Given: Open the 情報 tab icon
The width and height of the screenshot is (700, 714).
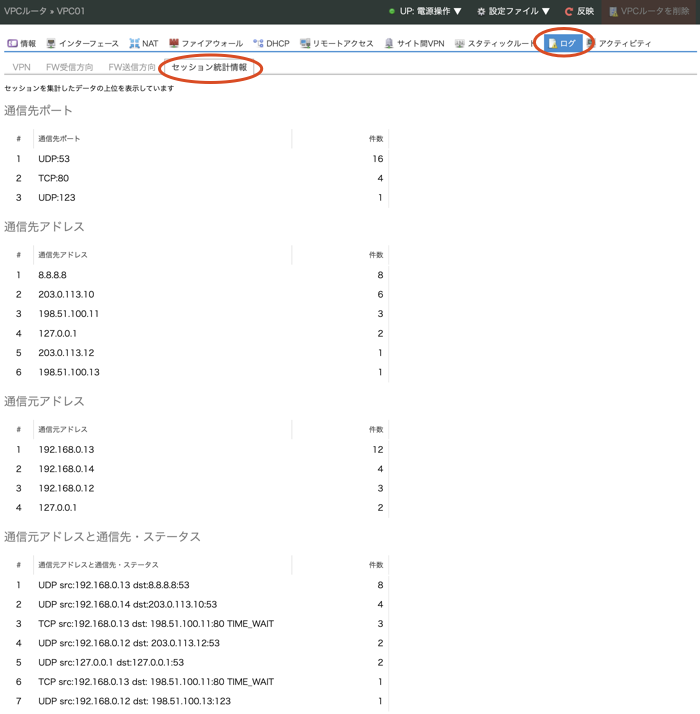Looking at the screenshot, I should (13, 44).
